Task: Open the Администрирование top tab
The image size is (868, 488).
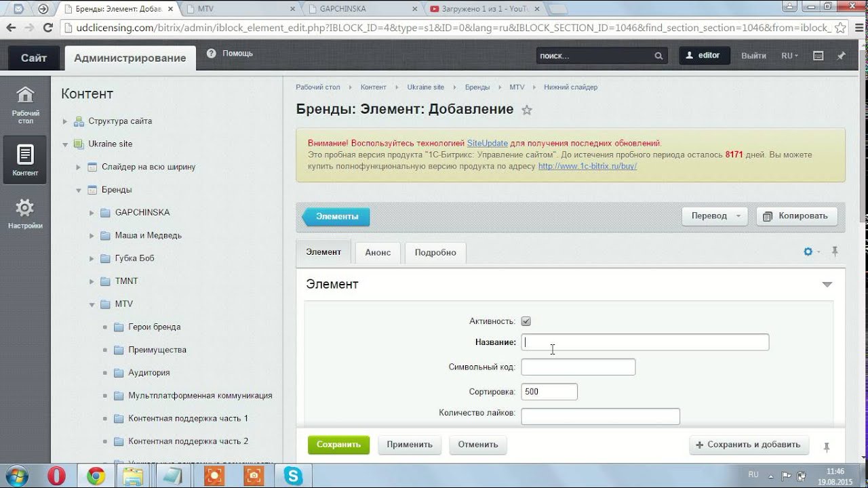Action: 130,58
